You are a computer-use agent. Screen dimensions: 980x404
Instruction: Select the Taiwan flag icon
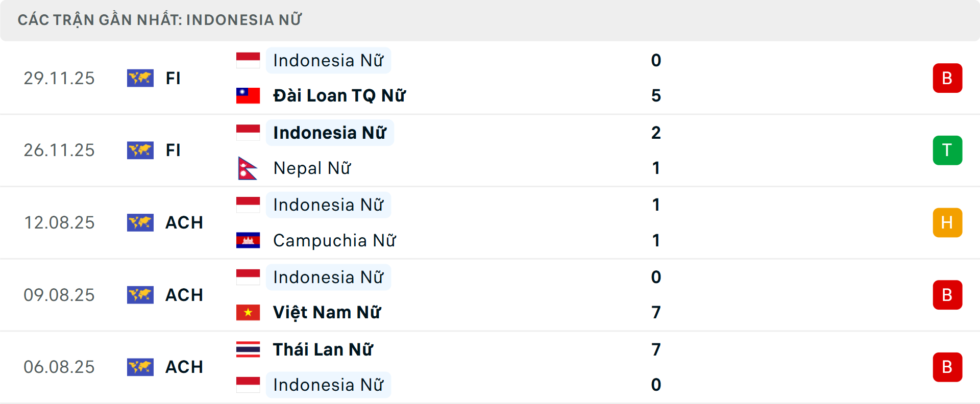pos(248,94)
